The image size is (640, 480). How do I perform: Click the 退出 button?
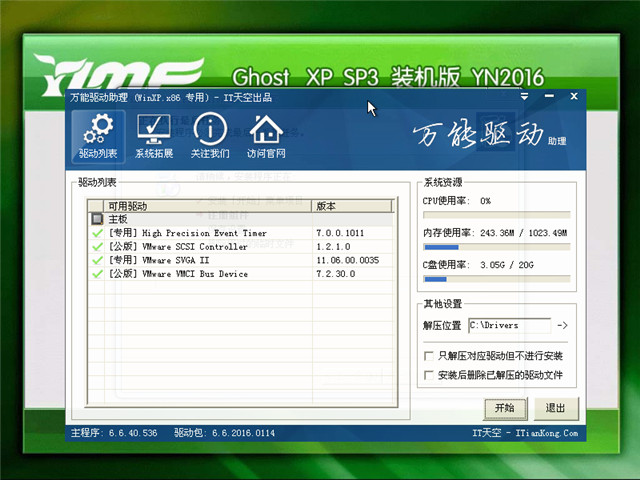[556, 408]
